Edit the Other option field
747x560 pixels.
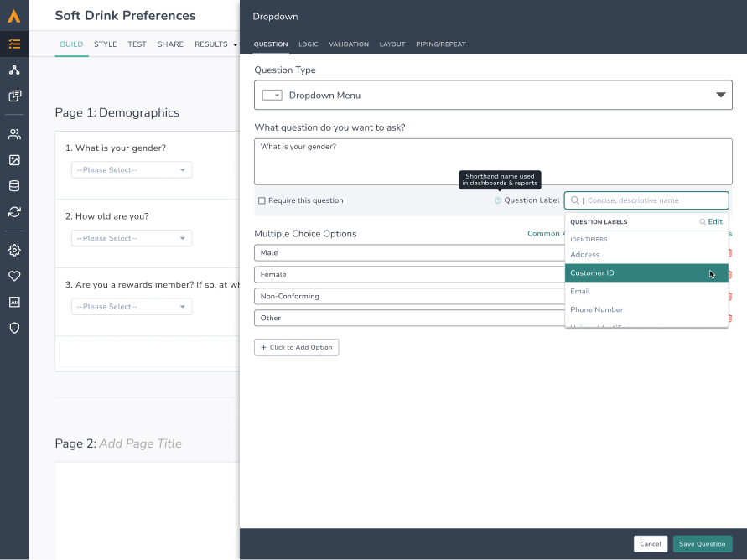(410, 318)
